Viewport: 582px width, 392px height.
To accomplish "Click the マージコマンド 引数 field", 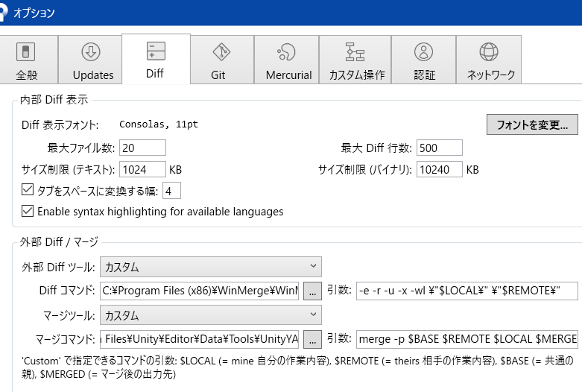I will (467, 339).
